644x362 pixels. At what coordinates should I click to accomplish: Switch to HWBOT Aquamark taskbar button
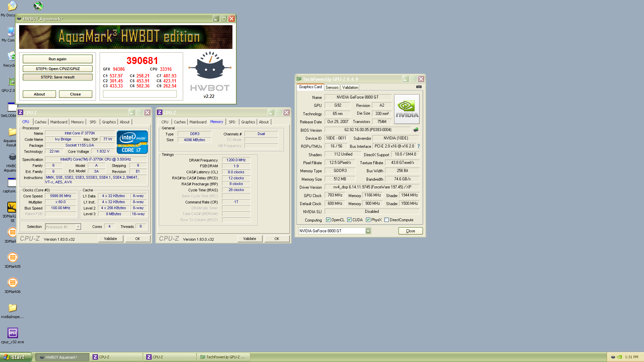62,357
